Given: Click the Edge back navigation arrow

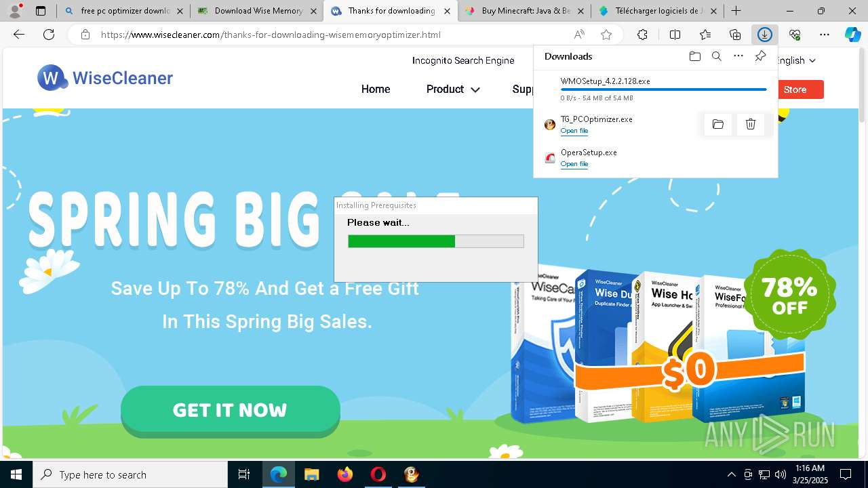Looking at the screenshot, I should pos(19,35).
